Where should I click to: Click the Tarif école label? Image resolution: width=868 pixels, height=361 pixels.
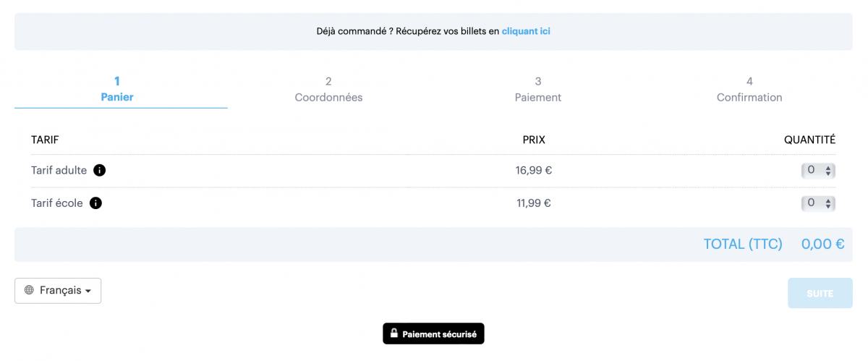(x=56, y=203)
